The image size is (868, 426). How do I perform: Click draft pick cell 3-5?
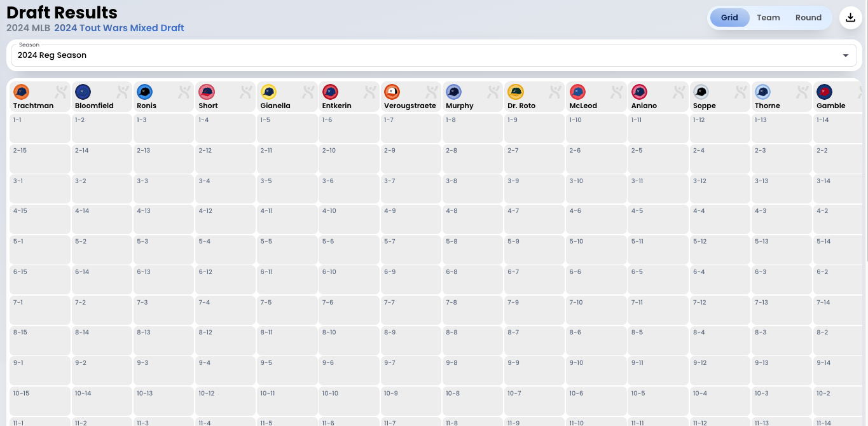(287, 188)
